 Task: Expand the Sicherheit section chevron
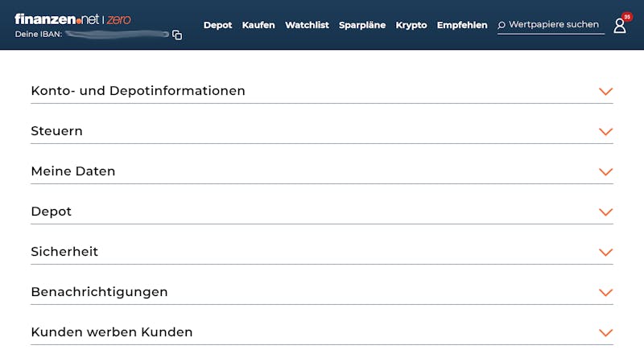click(x=605, y=253)
